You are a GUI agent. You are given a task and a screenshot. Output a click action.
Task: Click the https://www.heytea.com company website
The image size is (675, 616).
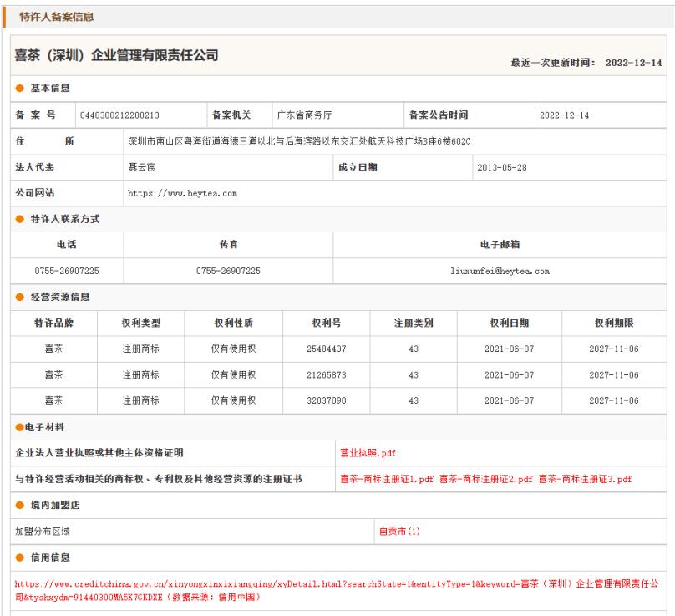(x=182, y=193)
